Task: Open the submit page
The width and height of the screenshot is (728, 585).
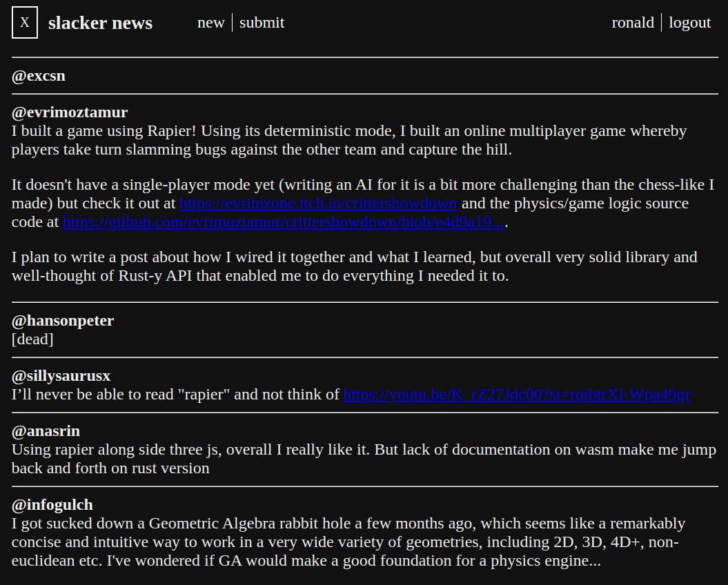Action: 262,23
